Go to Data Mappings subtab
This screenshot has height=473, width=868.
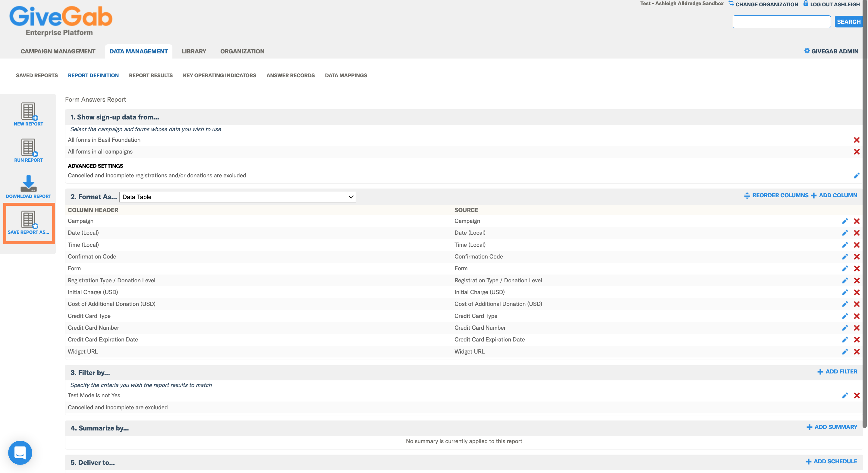pyautogui.click(x=346, y=75)
